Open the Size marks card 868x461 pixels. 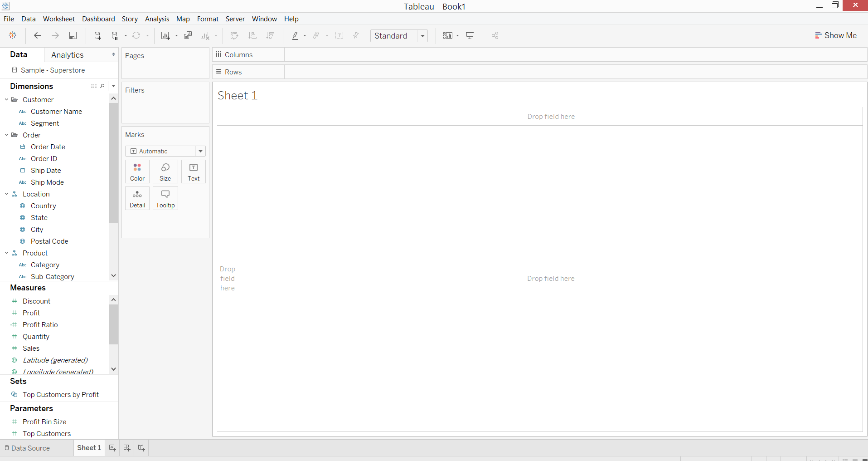tap(165, 172)
